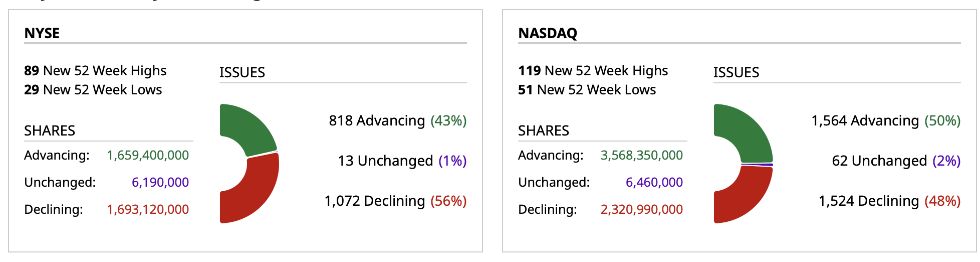Click NYSE 89 New 52 Week Highs
This screenshot has height=262, width=980.
click(95, 71)
